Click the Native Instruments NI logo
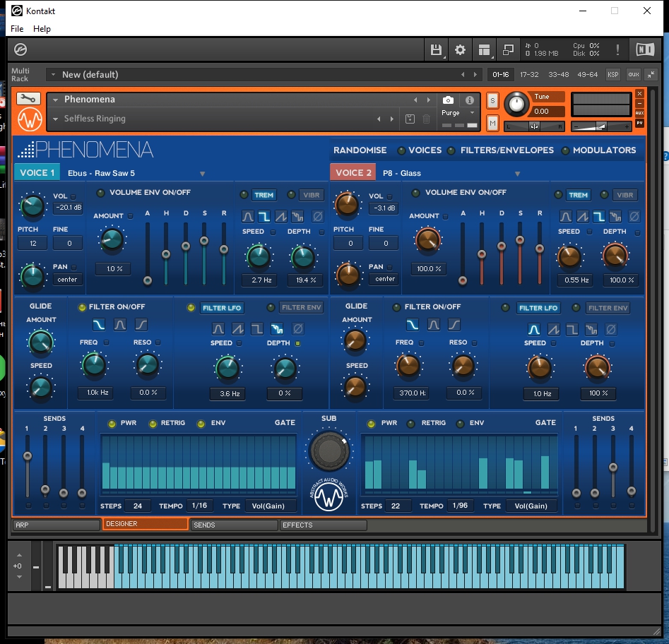This screenshot has width=669, height=644. pyautogui.click(x=645, y=50)
